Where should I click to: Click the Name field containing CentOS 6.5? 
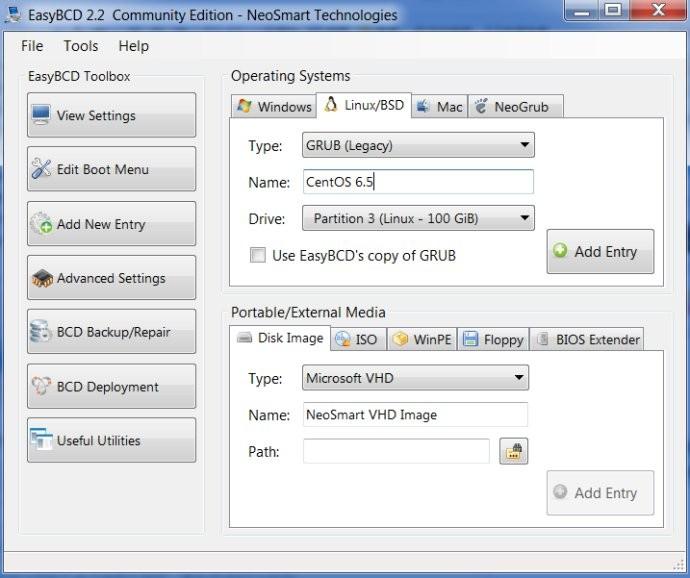click(418, 181)
